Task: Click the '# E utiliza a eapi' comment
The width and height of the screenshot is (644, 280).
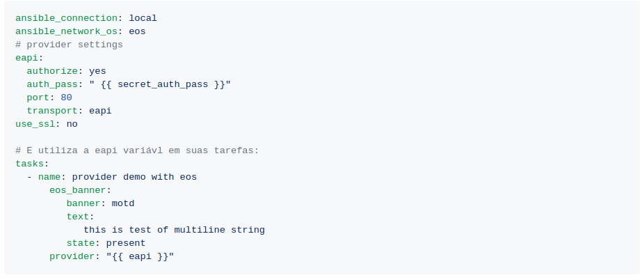Action: (x=137, y=150)
